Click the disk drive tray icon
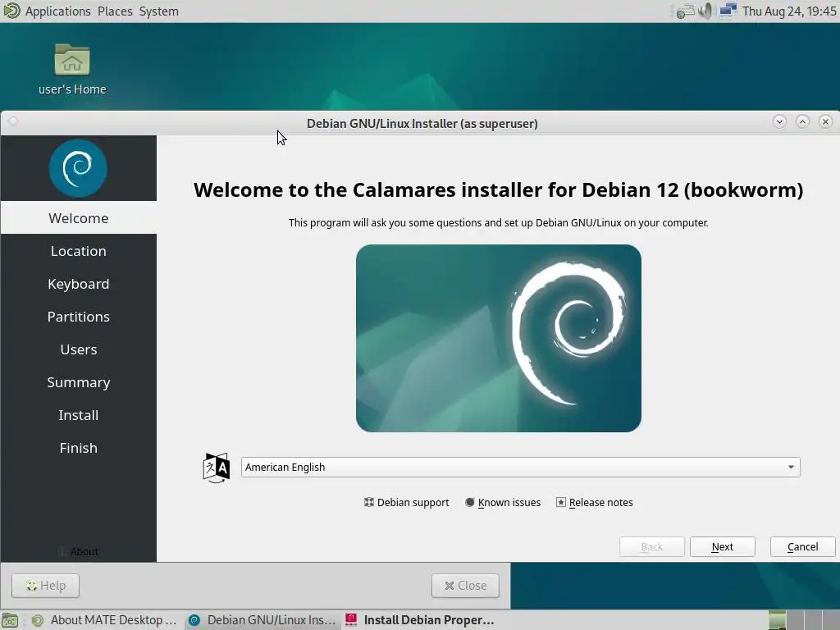Screen dimensions: 840x630 [x=685, y=11]
